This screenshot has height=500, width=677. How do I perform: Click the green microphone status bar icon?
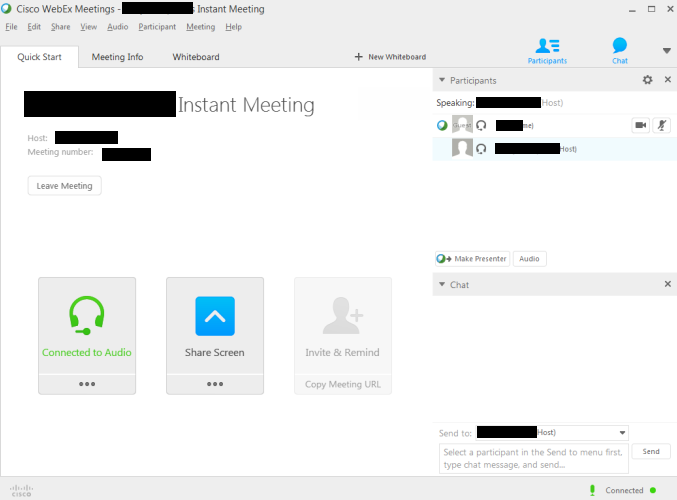[592, 490]
